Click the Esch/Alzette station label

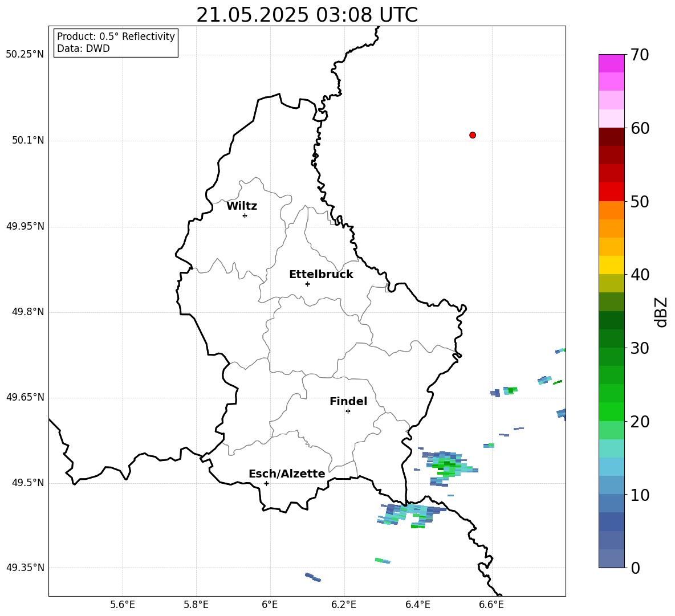tap(287, 474)
